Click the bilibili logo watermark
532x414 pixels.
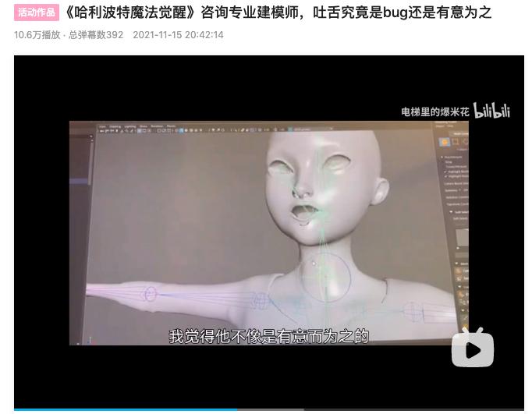[x=491, y=111]
